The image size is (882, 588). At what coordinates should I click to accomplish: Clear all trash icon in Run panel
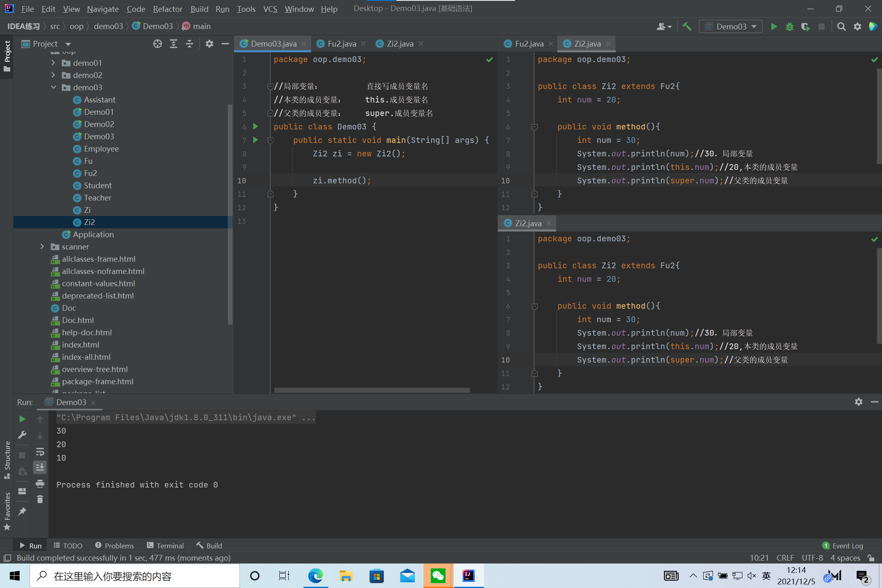40,499
